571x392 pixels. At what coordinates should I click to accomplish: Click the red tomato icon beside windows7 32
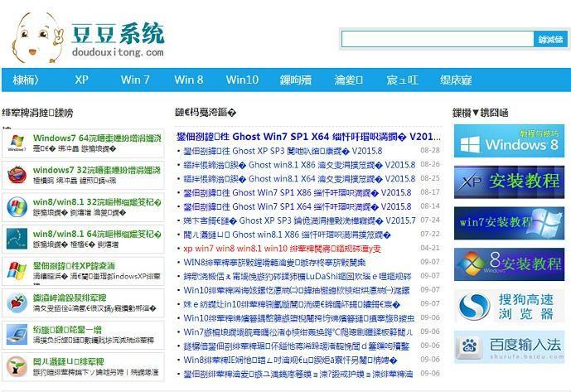(17, 175)
